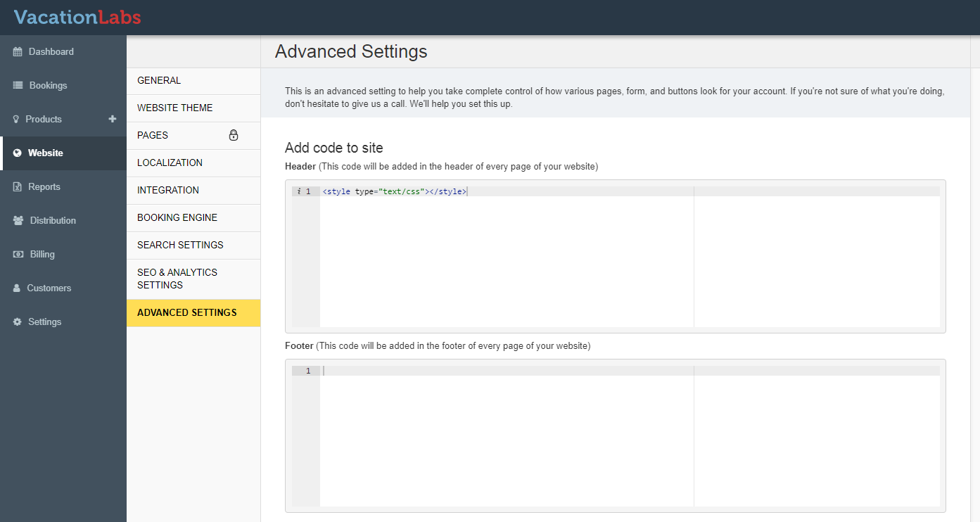This screenshot has width=980, height=522.
Task: Click the Reports spreadsheet icon
Action: click(x=18, y=187)
